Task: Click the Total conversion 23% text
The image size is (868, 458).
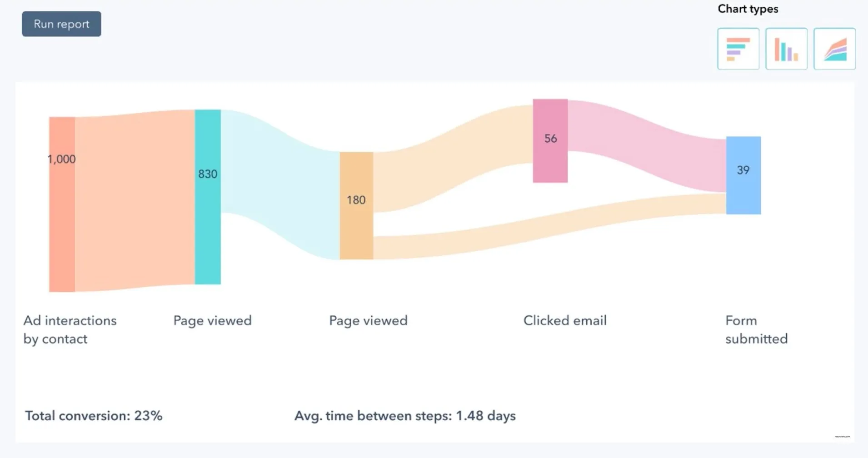Action: [x=93, y=415]
